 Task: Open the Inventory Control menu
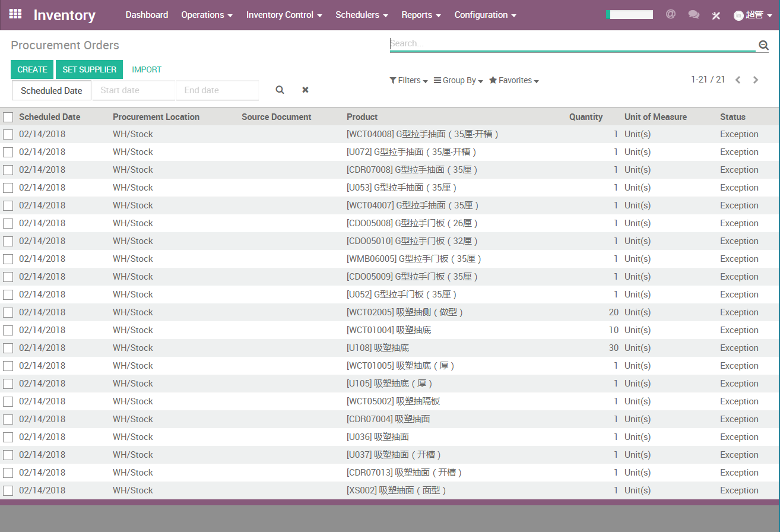coord(284,15)
